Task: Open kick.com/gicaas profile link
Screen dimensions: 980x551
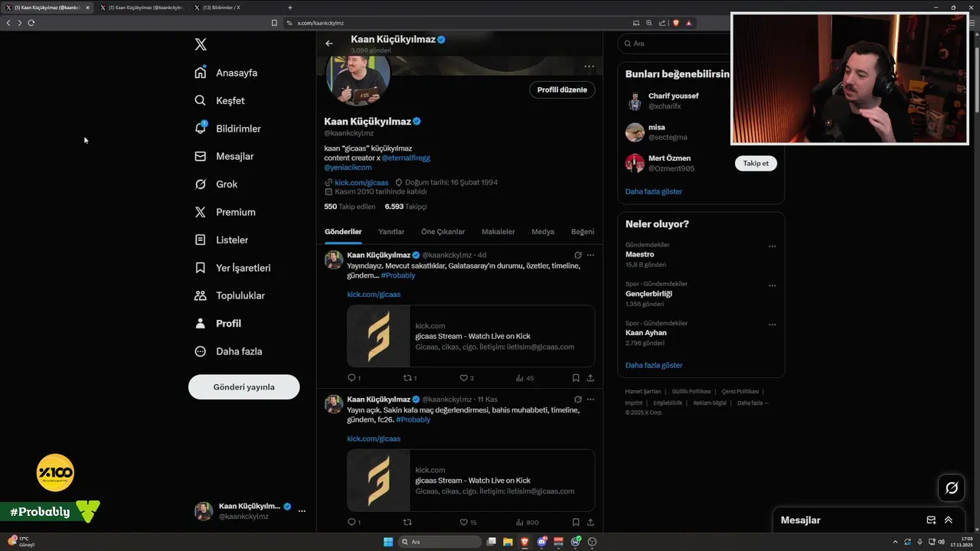Action: 361,182
